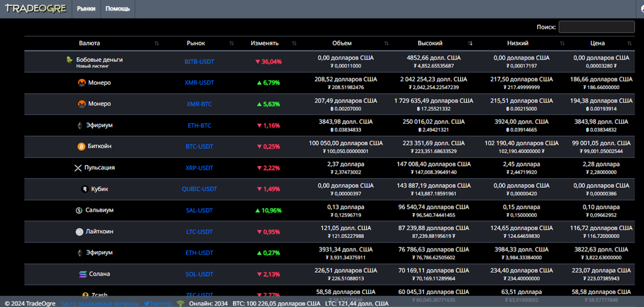Click the 10,96% change for Salvium
Screen dimensions: 644x307
[x=268, y=210]
